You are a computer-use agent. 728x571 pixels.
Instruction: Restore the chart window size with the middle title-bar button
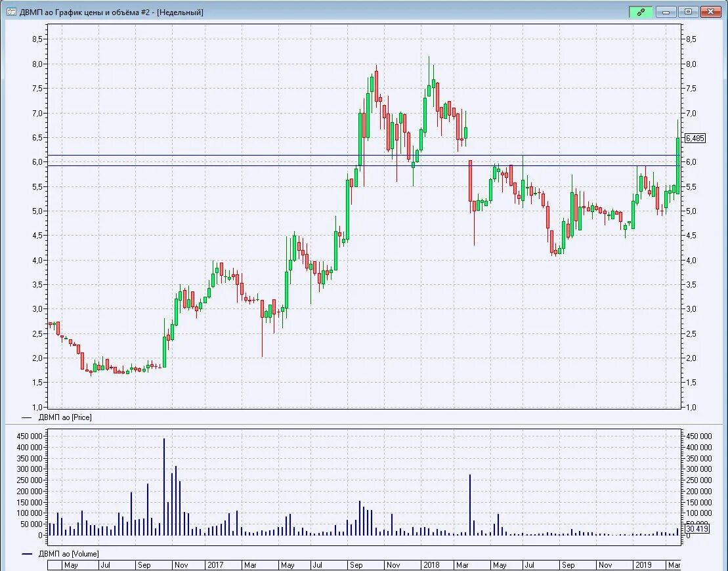pos(688,12)
